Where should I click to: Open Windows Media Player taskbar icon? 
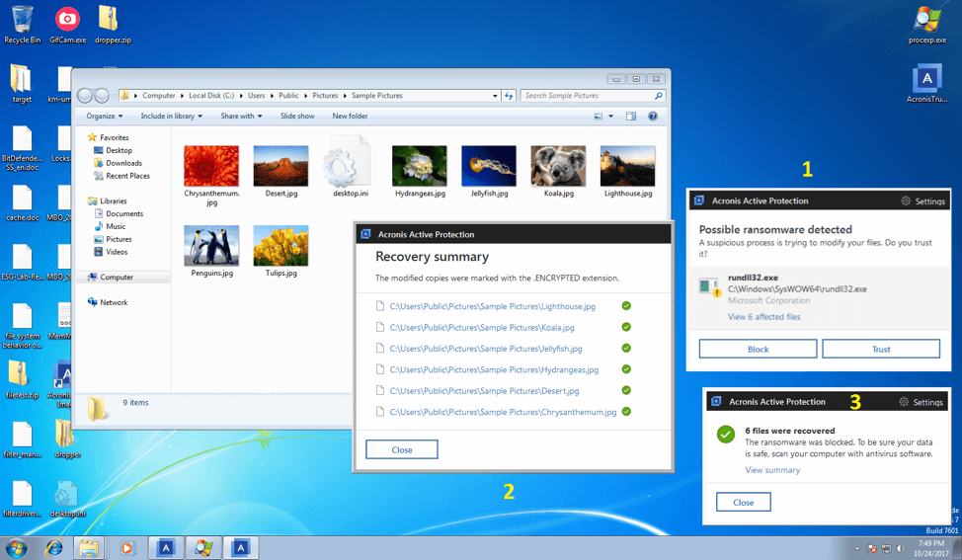[127, 548]
